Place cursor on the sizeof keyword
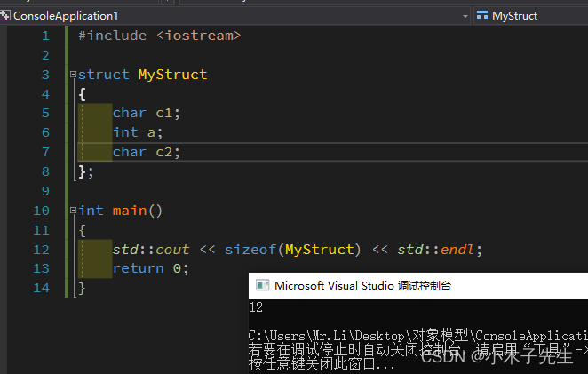 click(x=250, y=250)
